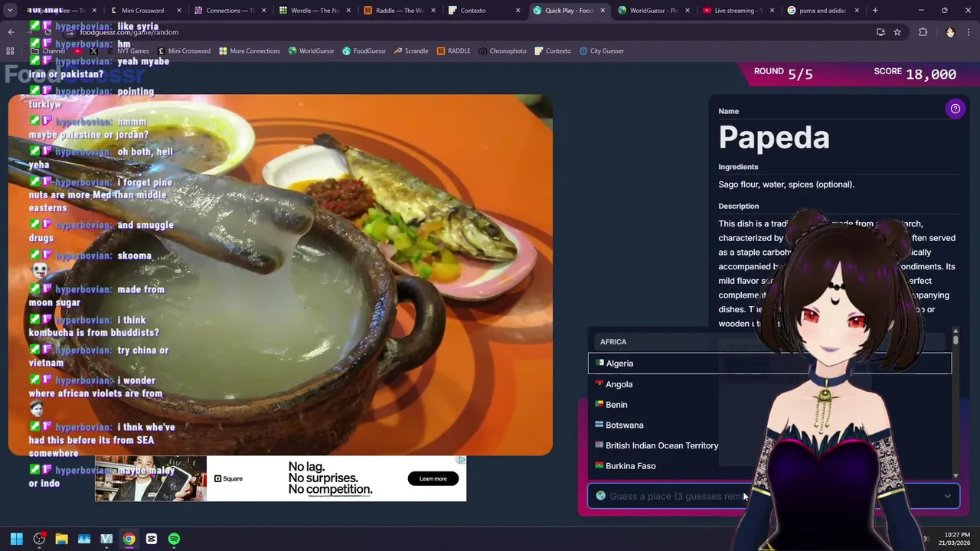Open Contexto bookmark
The height and width of the screenshot is (551, 980).
[x=552, y=51]
